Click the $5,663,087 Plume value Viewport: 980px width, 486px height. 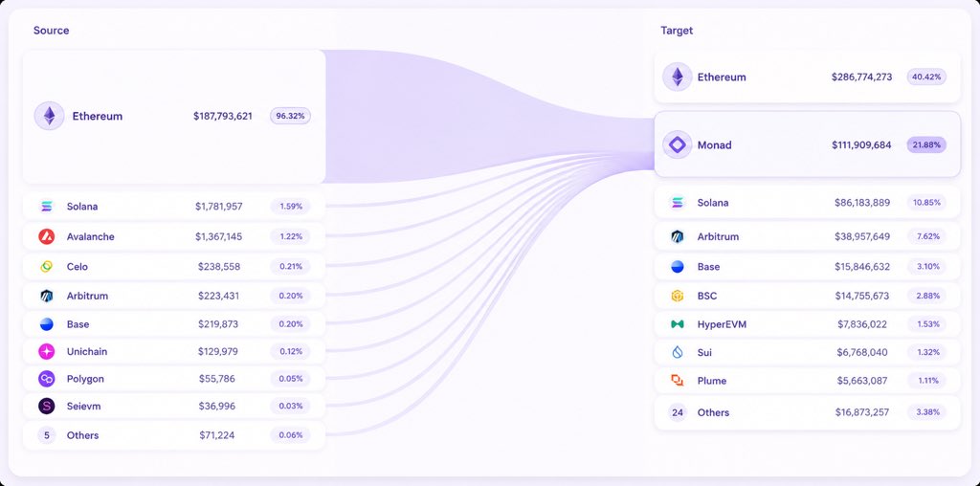(862, 381)
